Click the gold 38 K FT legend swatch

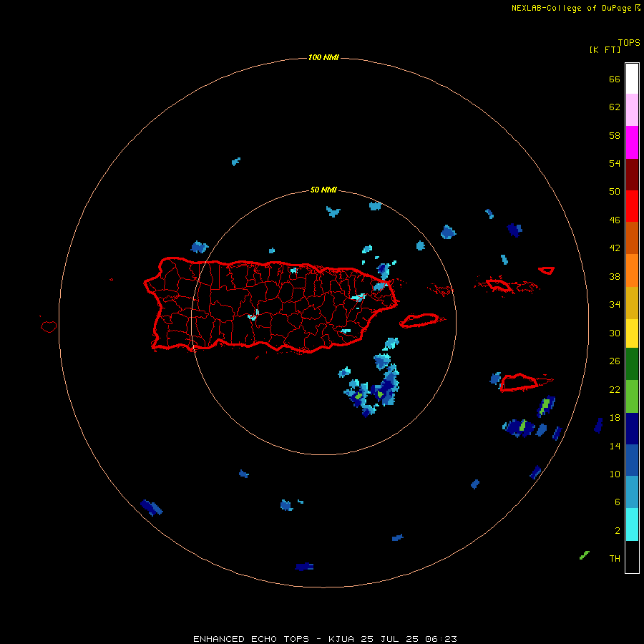[632, 303]
